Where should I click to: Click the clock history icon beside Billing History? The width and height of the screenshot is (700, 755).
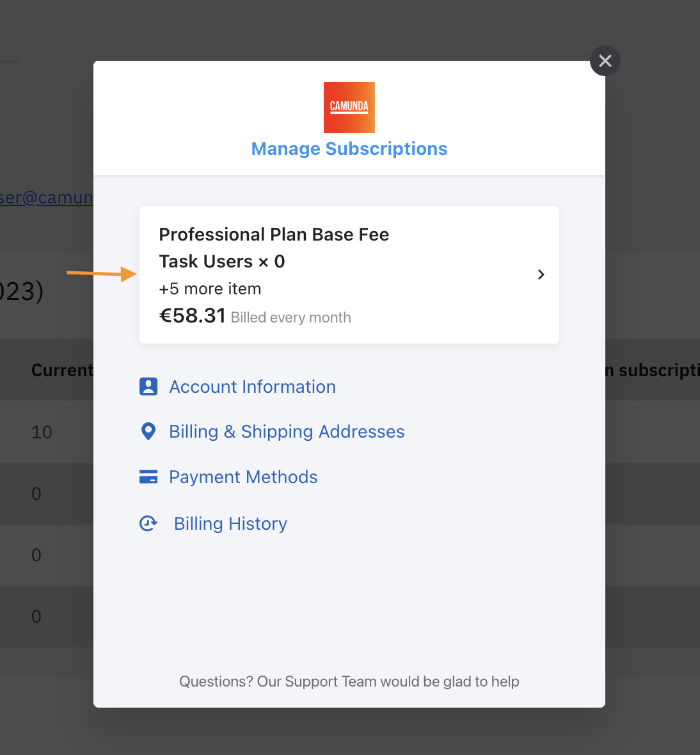point(148,523)
